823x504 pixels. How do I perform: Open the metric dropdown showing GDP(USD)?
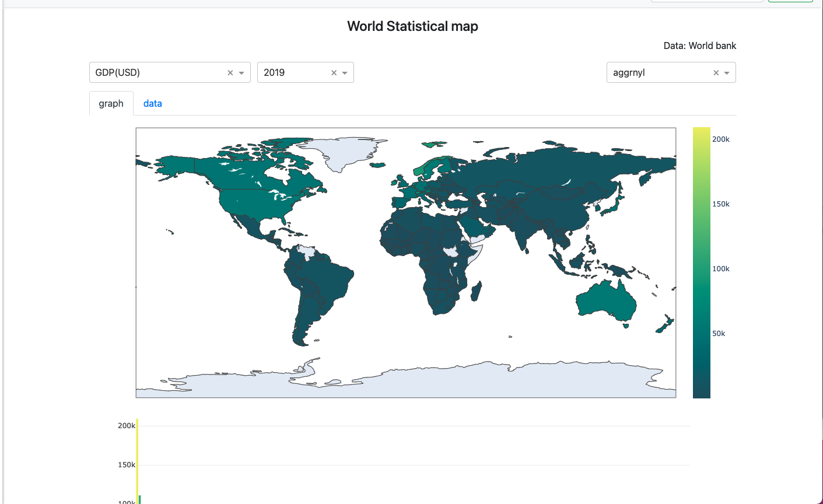(241, 72)
